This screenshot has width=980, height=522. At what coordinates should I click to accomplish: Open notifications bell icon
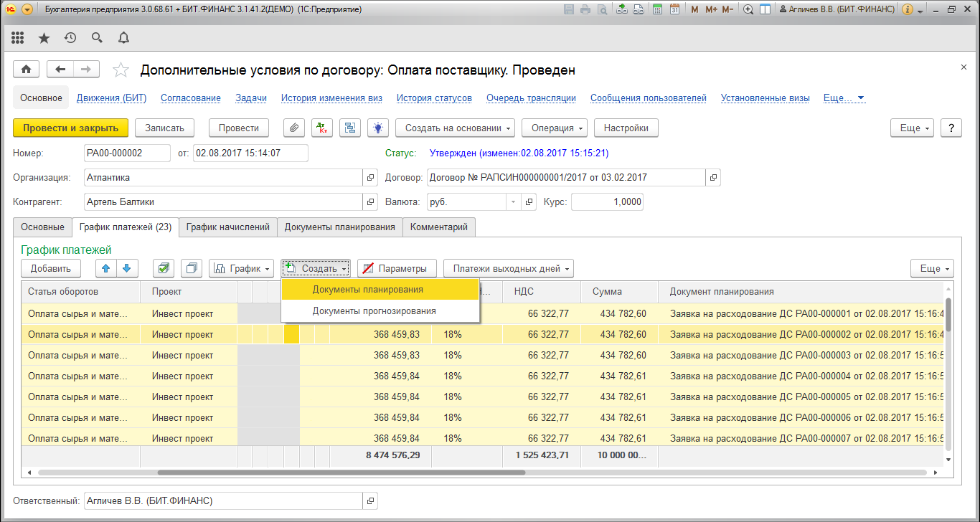(123, 37)
